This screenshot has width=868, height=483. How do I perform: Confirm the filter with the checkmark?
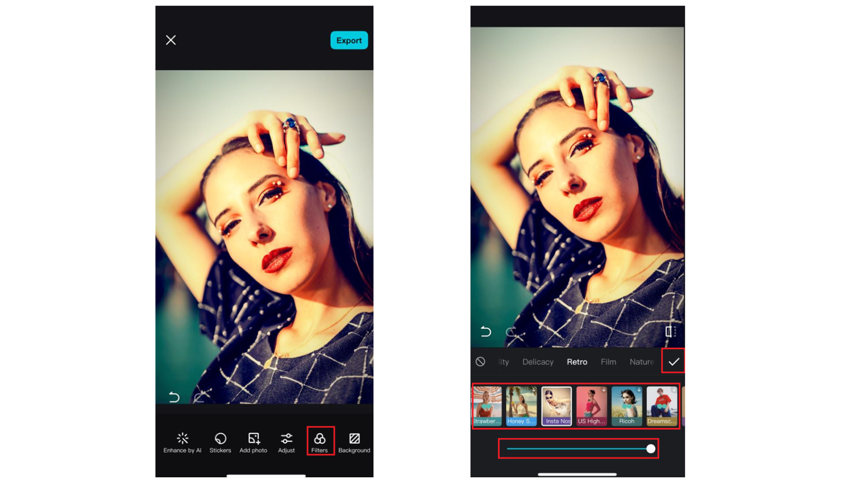674,361
